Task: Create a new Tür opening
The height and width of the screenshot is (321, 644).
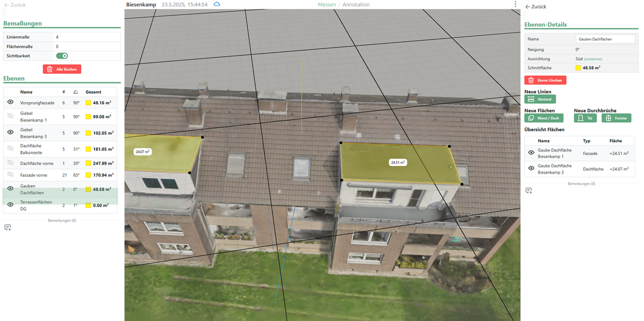Action: (586, 118)
